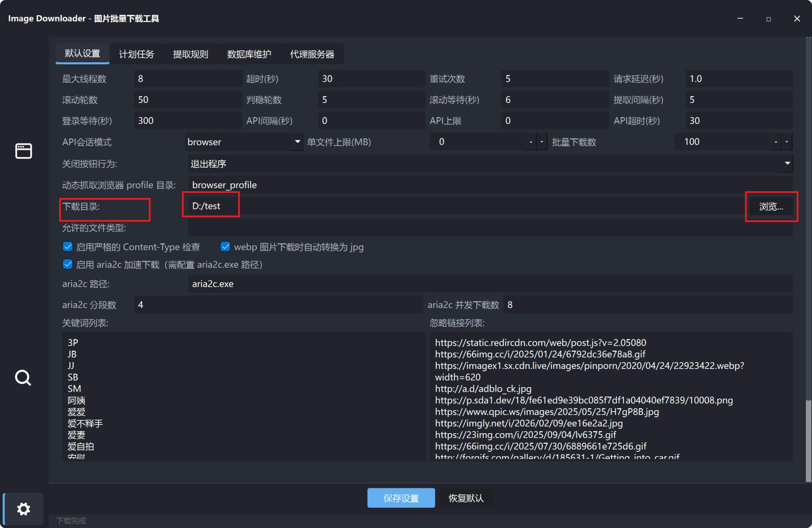Click the 保存设置 button
This screenshot has width=812, height=528.
point(401,498)
